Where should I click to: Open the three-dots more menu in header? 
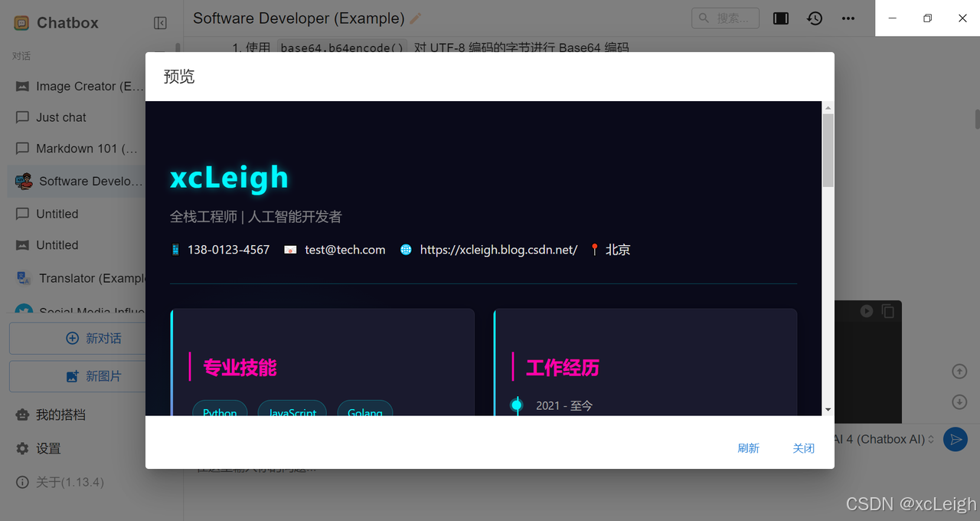(848, 18)
